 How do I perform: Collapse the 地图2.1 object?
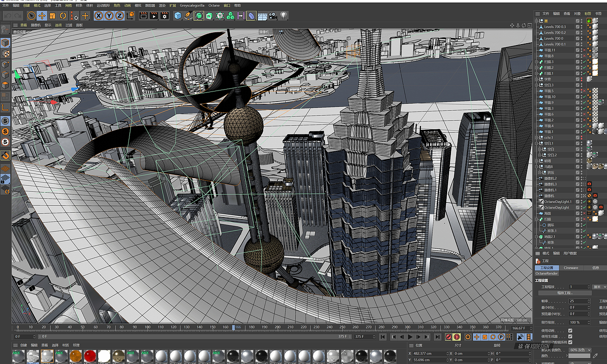click(x=536, y=237)
